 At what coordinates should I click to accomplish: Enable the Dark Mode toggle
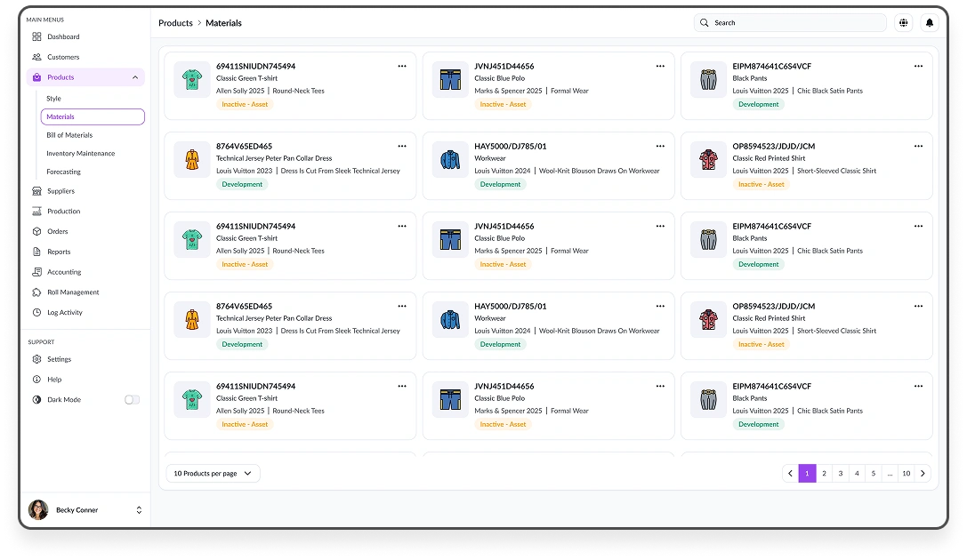(132, 400)
